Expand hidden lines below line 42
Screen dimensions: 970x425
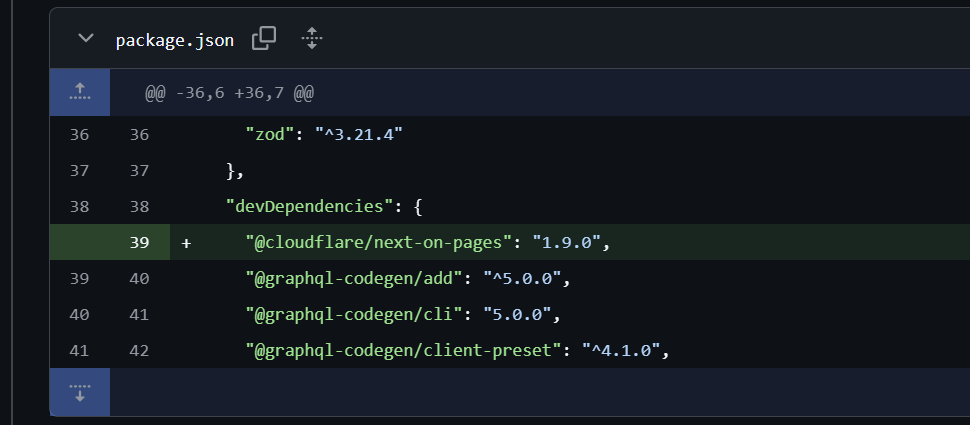point(80,391)
